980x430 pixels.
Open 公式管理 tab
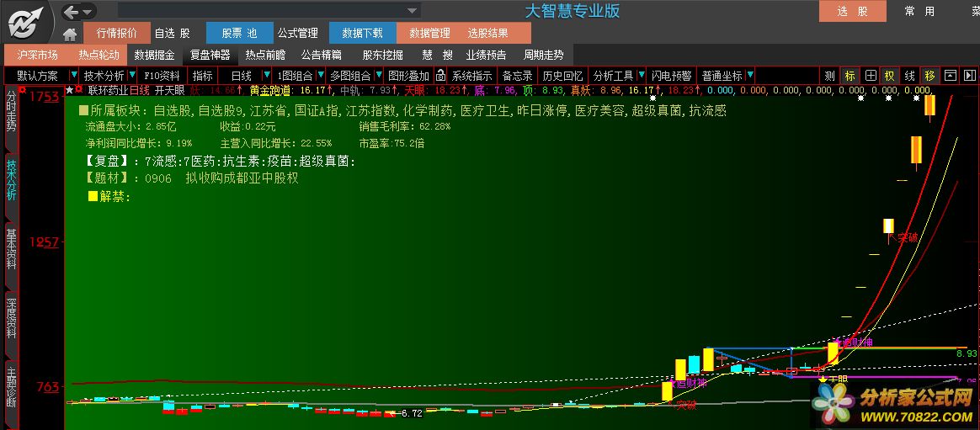(298, 33)
